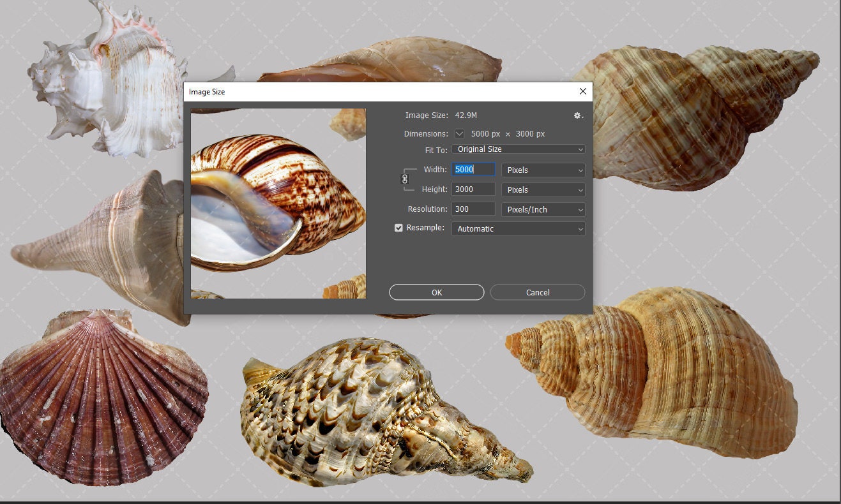Open the Height units Pixels dropdown
841x504 pixels.
[x=542, y=189]
